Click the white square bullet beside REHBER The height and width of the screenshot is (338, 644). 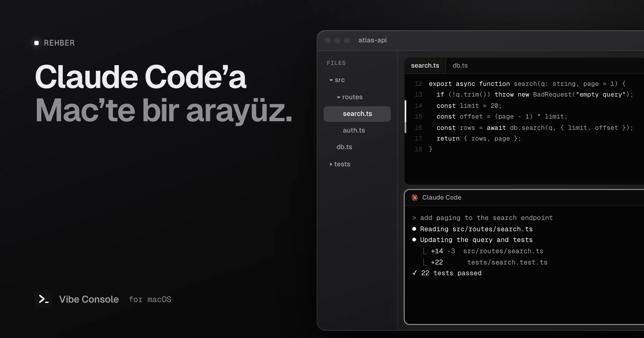click(x=36, y=43)
